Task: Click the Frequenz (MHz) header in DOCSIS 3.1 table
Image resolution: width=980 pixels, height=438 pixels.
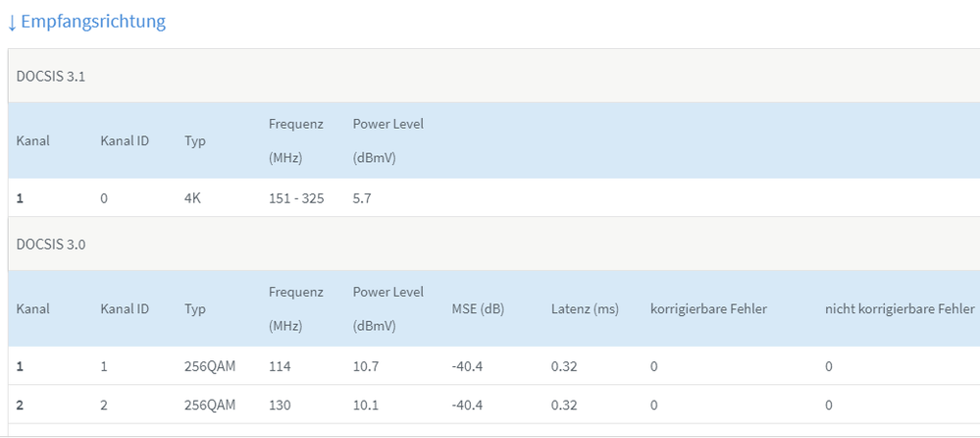Action: [x=295, y=140]
